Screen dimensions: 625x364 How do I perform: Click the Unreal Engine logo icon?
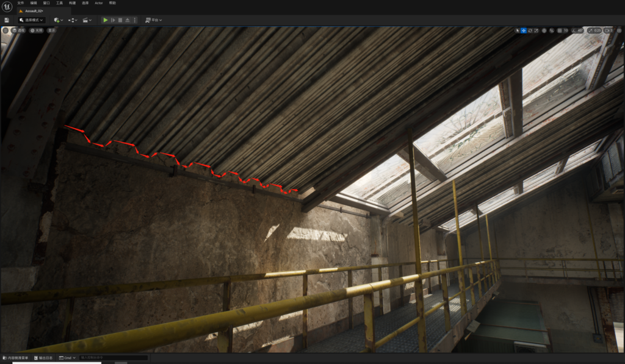pos(7,6)
